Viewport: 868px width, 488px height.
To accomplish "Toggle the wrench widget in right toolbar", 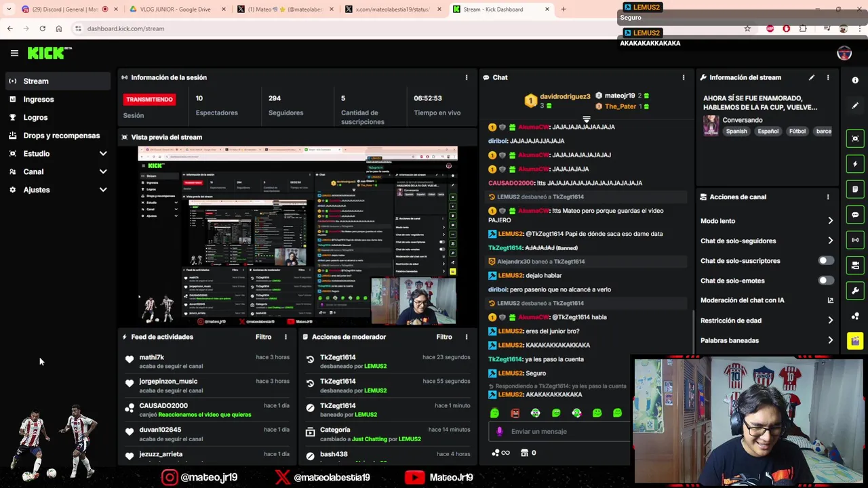I will 855,291.
